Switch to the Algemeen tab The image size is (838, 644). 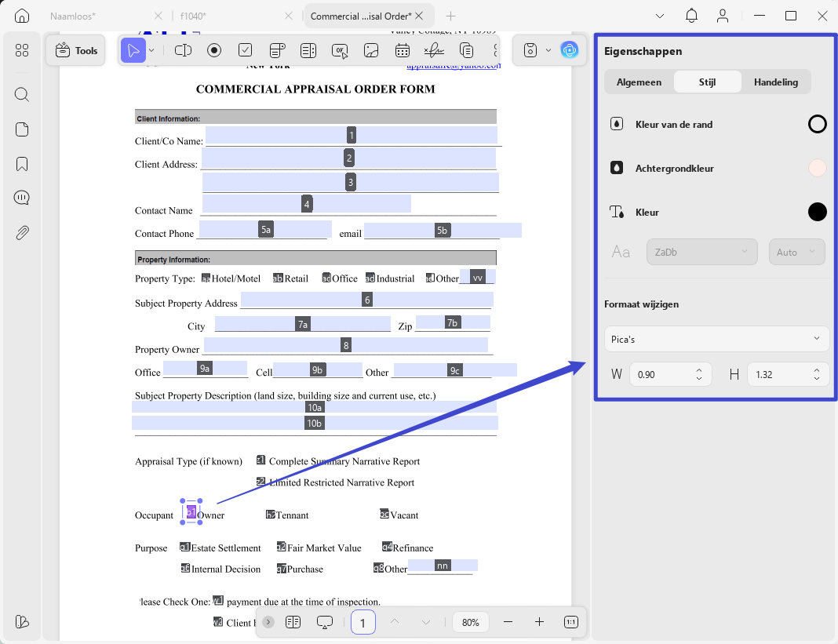pyautogui.click(x=639, y=82)
